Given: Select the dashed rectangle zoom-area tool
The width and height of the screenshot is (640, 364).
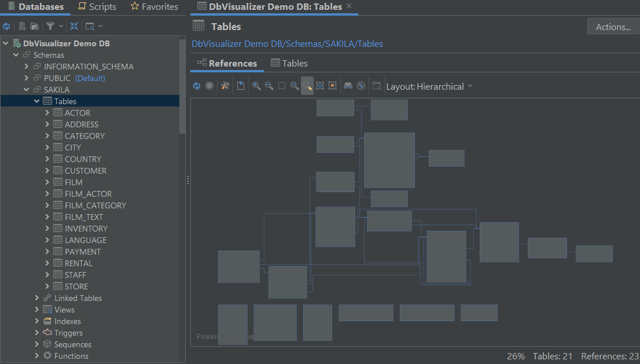Looking at the screenshot, I should 282,86.
